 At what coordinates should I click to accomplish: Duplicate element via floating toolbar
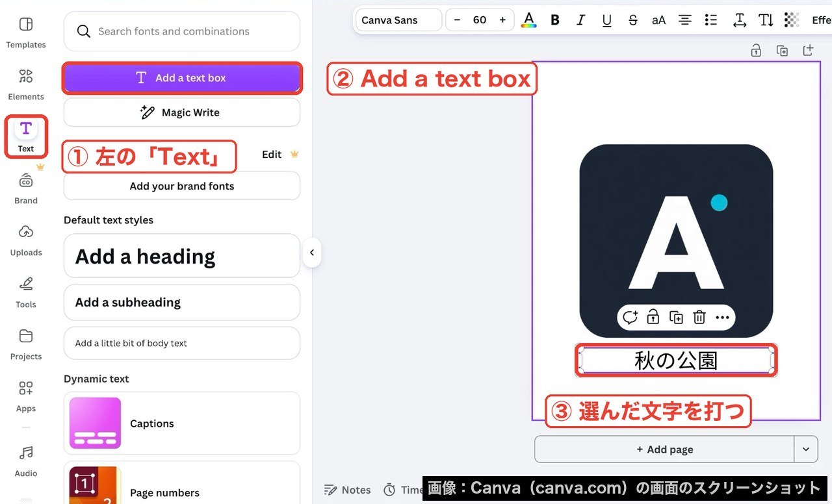point(677,318)
